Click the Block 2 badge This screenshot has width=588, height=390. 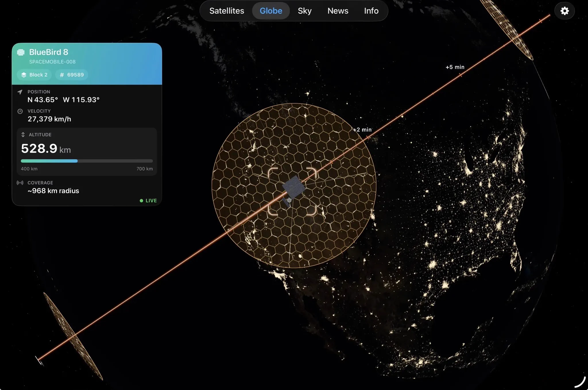34,75
